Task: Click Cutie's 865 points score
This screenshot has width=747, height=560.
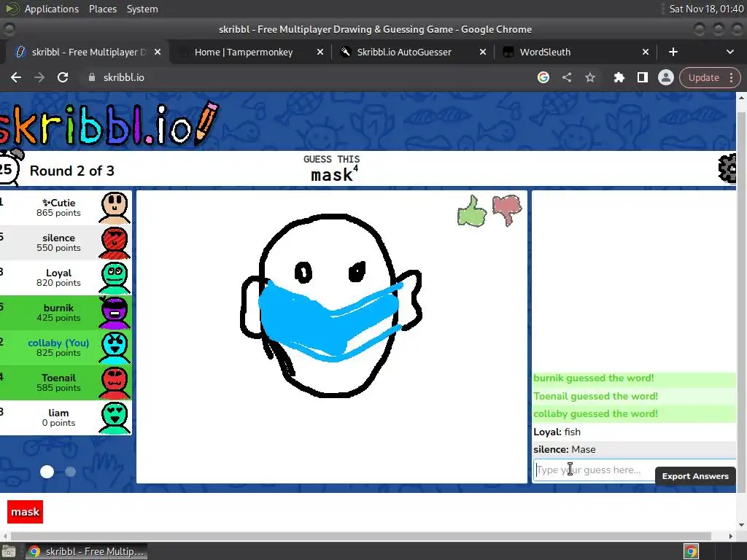Action: pyautogui.click(x=58, y=213)
